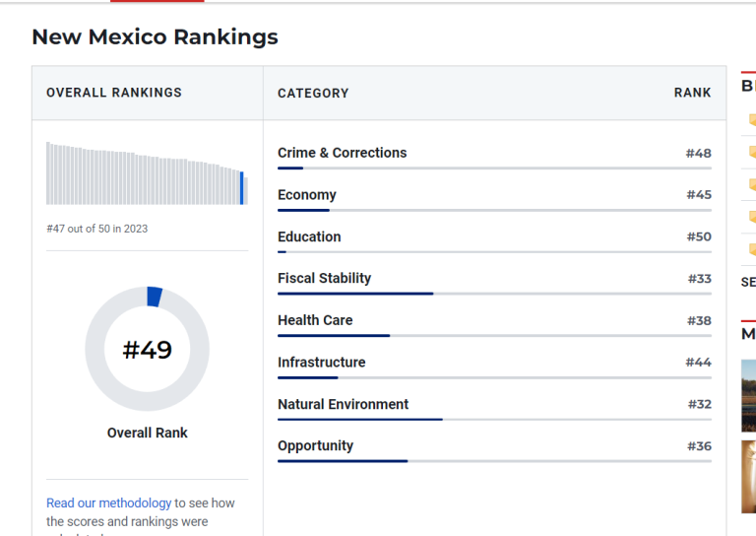The width and height of the screenshot is (756, 536).
Task: View the Natural Environment category
Action: [343, 404]
